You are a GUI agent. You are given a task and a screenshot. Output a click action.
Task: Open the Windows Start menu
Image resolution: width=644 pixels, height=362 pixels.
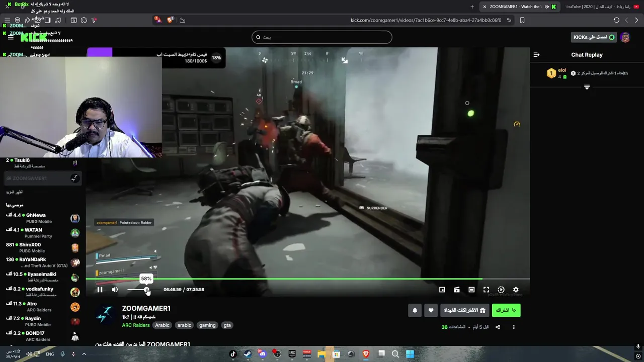410,354
